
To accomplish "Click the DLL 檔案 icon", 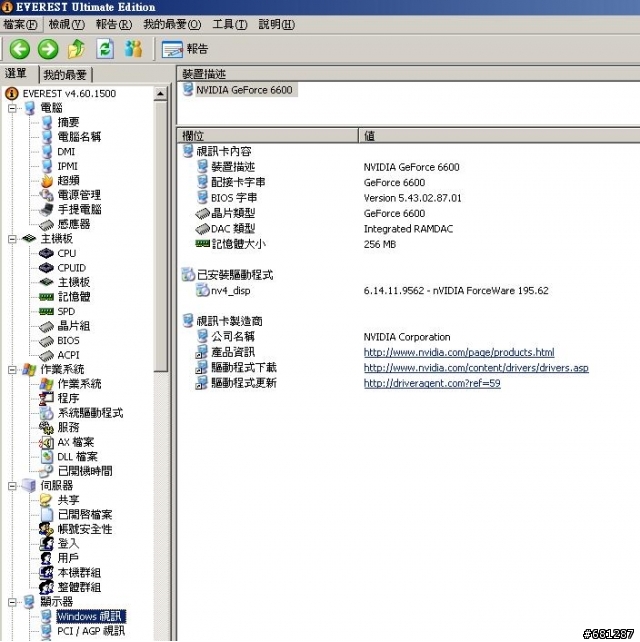I will [47, 457].
